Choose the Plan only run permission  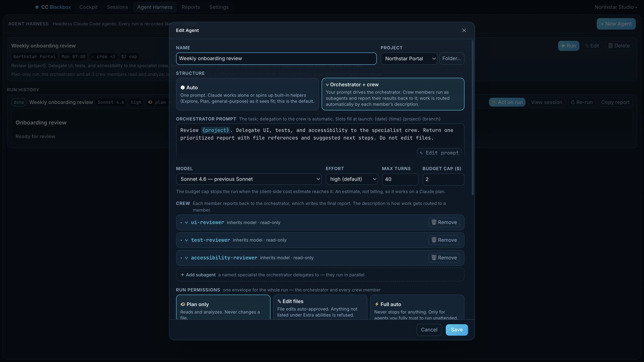coord(223,308)
